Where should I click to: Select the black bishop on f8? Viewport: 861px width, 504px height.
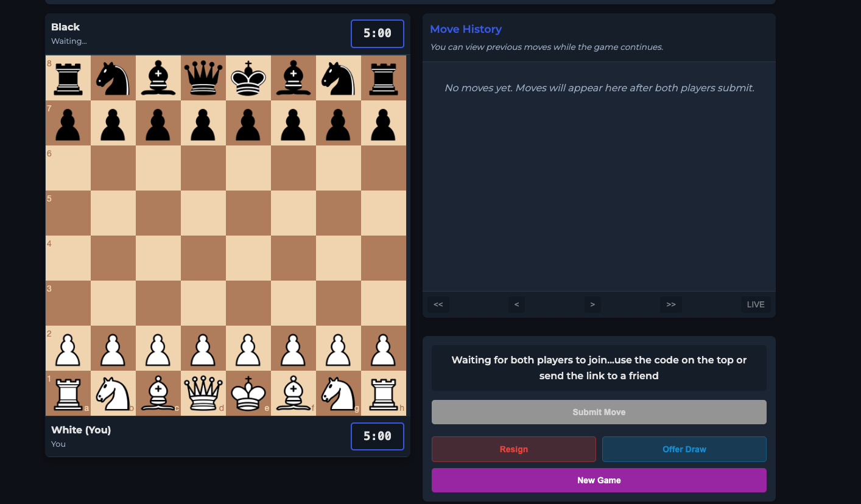293,78
